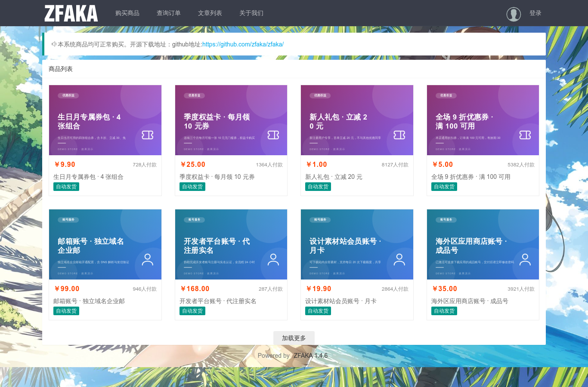Image resolution: width=588 pixels, height=387 pixels.
Task: Click title text 海外区应用商店账号 · 成品号
Action: pos(470,301)
